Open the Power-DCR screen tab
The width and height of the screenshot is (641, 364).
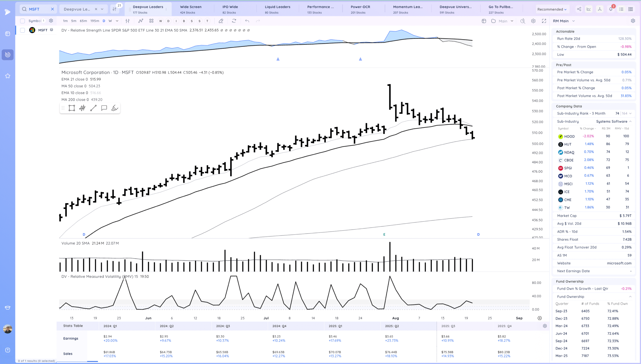tap(360, 9)
